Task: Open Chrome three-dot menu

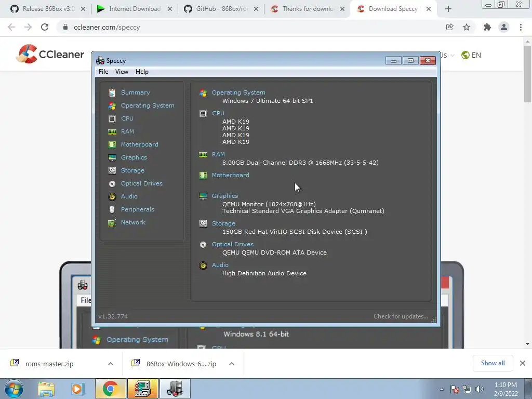Action: (x=521, y=27)
